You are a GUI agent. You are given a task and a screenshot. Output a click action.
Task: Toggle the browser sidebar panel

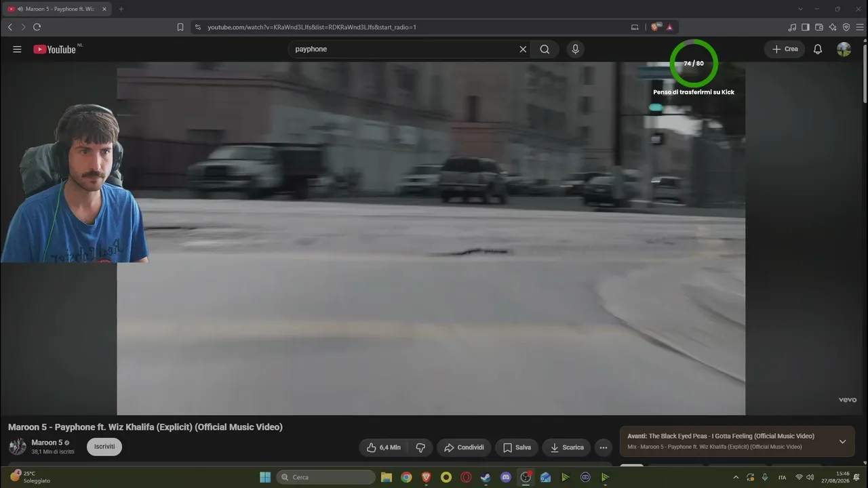pos(806,27)
